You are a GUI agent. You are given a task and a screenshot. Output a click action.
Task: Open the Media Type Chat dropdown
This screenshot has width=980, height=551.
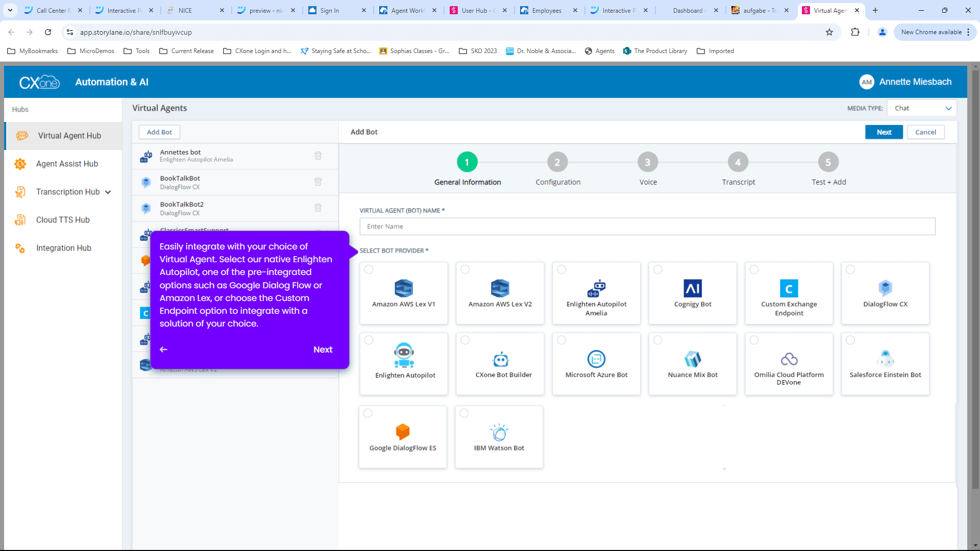click(922, 108)
